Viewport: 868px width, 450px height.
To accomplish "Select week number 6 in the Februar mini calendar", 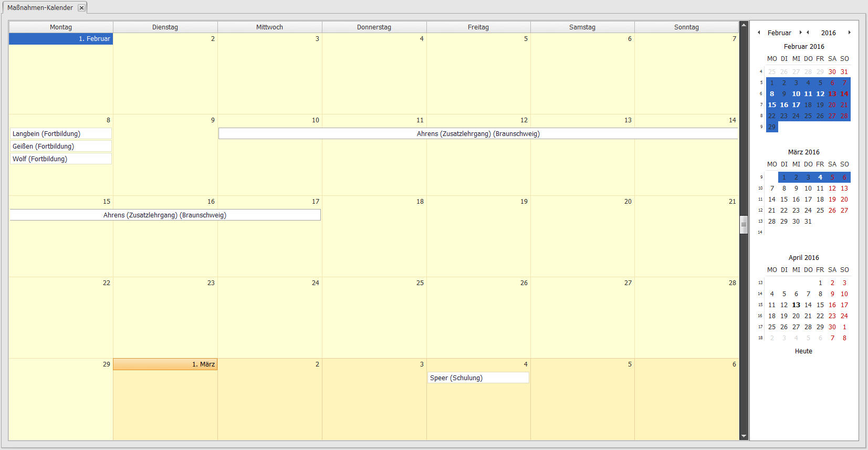I will coord(761,94).
